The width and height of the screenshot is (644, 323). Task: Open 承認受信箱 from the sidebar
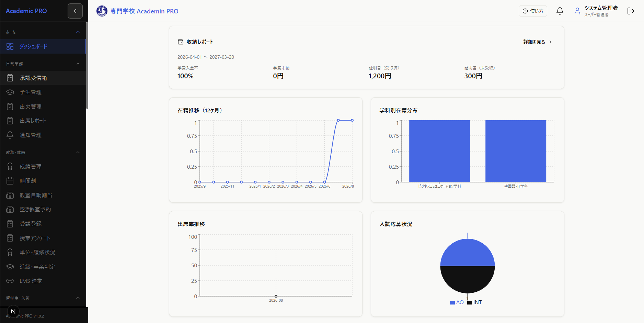click(x=43, y=78)
